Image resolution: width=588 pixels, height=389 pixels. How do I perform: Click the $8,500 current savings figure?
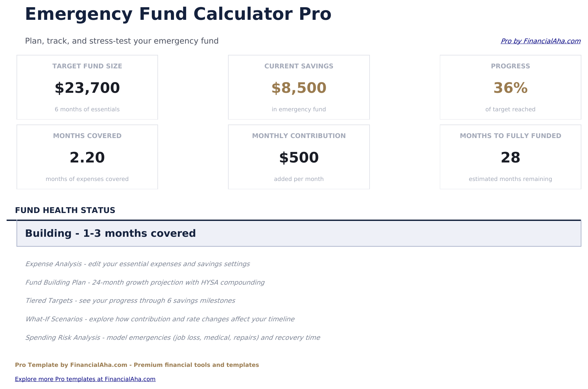299,88
